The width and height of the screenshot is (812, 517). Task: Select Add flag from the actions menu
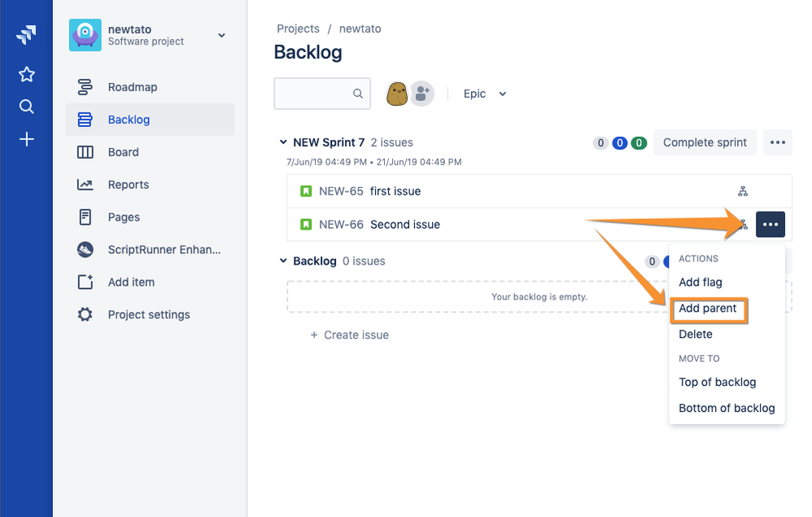tap(700, 282)
